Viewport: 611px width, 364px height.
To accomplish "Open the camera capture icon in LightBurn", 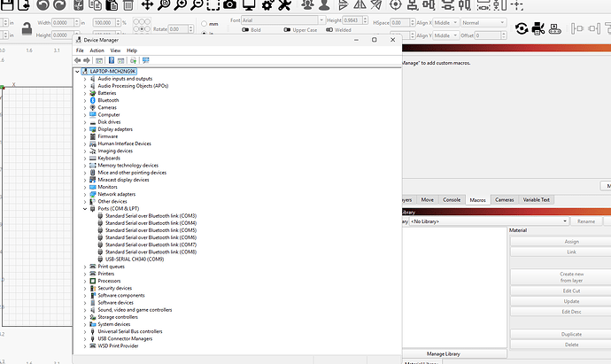I will [230, 4].
